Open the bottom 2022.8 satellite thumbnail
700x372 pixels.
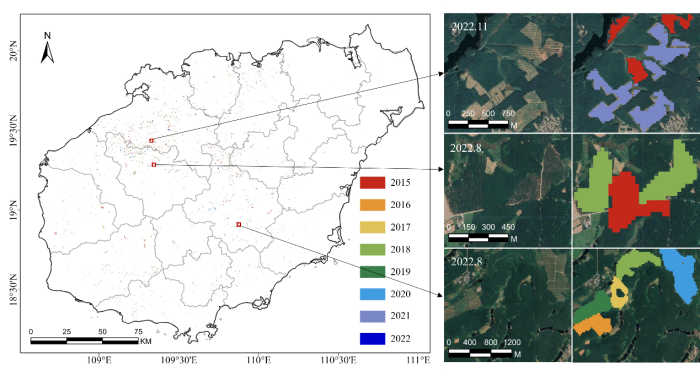tap(508, 305)
